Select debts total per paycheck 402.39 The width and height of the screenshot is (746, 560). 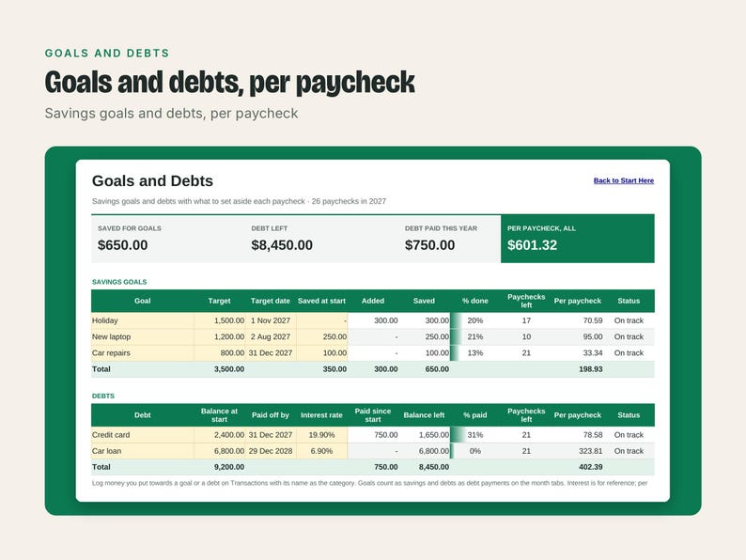pos(590,467)
